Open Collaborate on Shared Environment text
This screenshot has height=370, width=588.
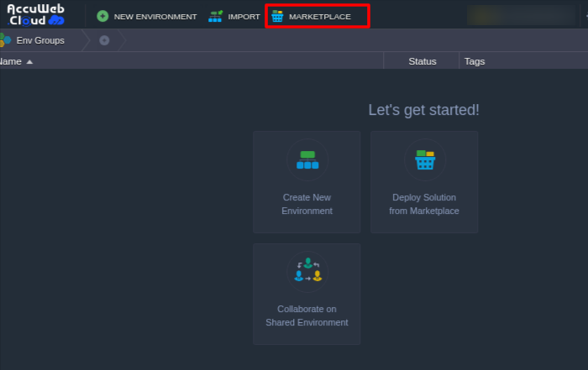point(307,315)
